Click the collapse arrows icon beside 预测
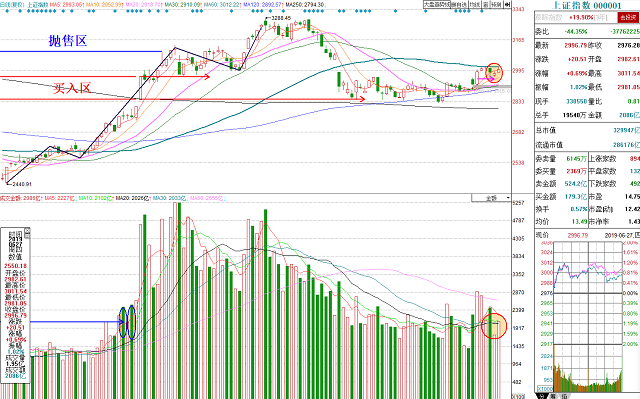Screen dimensions: 640x399 click(x=507, y=4)
